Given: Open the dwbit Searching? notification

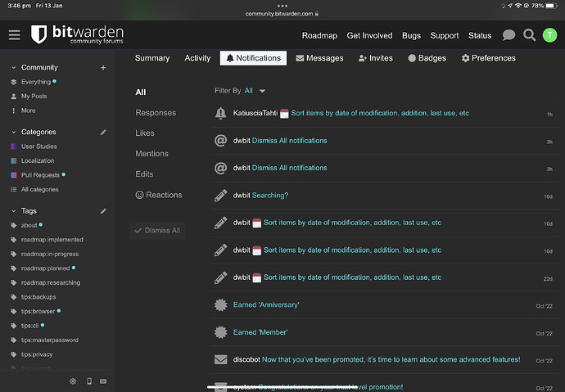Looking at the screenshot, I should pyautogui.click(x=270, y=196).
